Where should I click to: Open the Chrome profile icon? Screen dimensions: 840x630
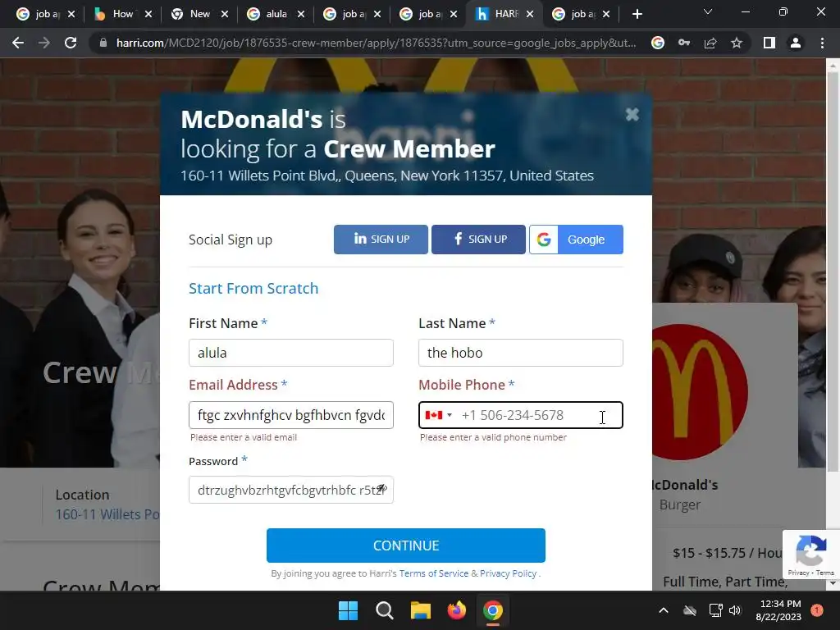pos(796,43)
